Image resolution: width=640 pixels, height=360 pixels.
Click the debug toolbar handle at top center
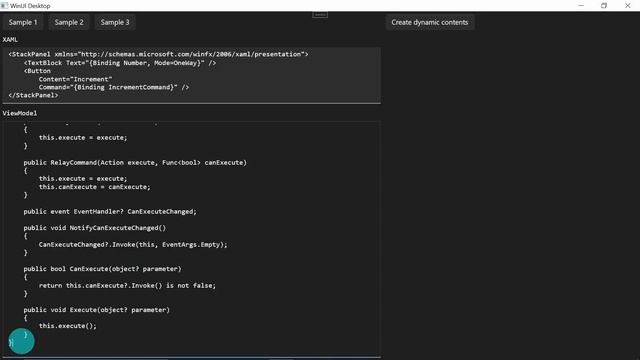(x=320, y=15)
